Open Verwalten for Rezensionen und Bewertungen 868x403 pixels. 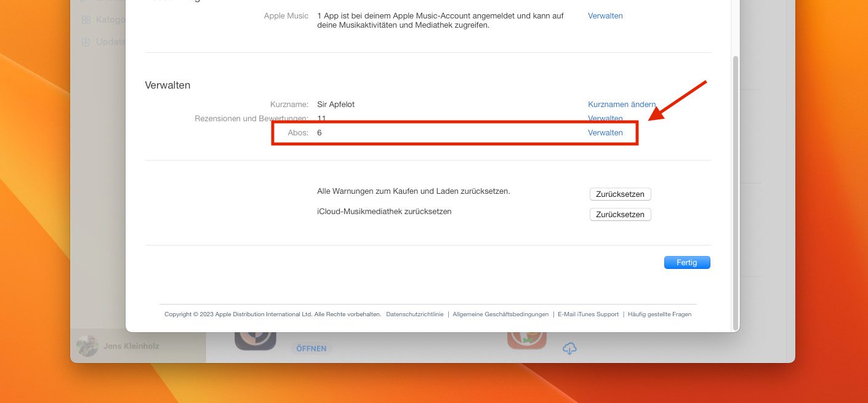click(605, 118)
